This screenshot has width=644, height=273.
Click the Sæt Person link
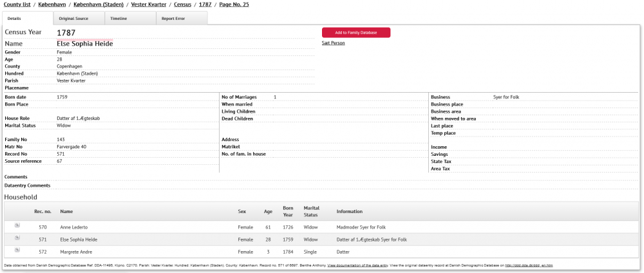333,42
